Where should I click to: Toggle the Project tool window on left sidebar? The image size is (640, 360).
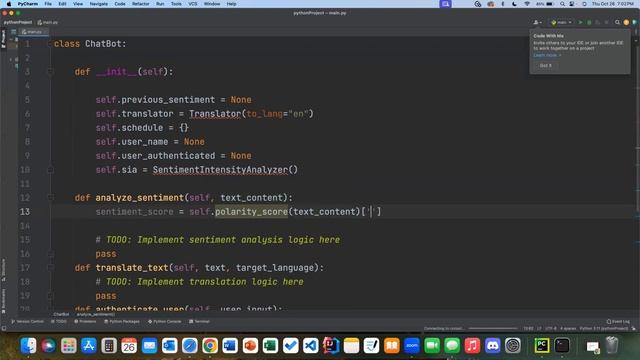tap(4, 39)
